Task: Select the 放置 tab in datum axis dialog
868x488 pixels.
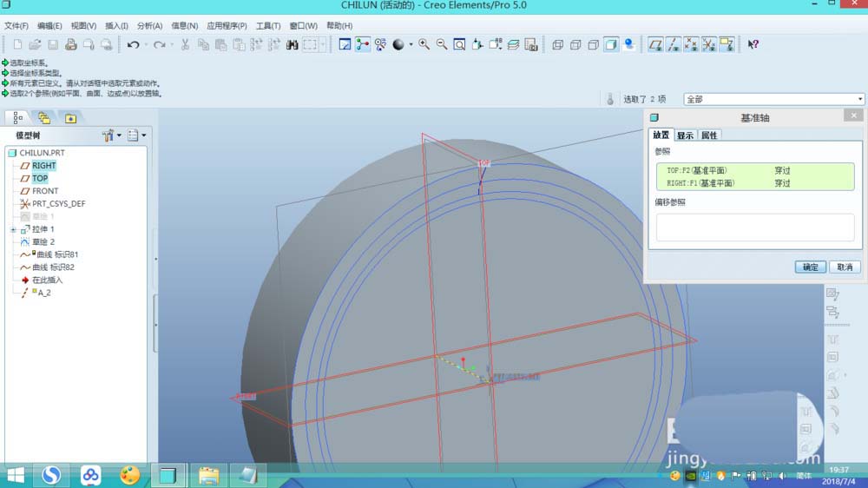Action: point(661,135)
